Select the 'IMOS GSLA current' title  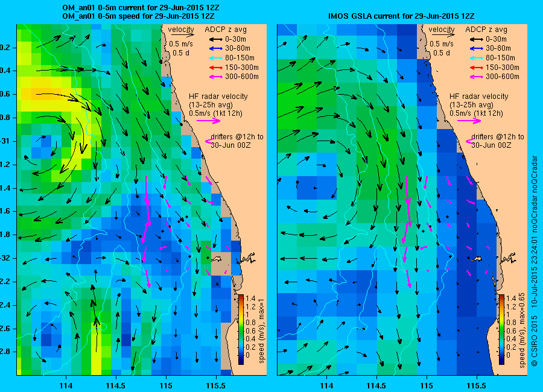(401, 16)
